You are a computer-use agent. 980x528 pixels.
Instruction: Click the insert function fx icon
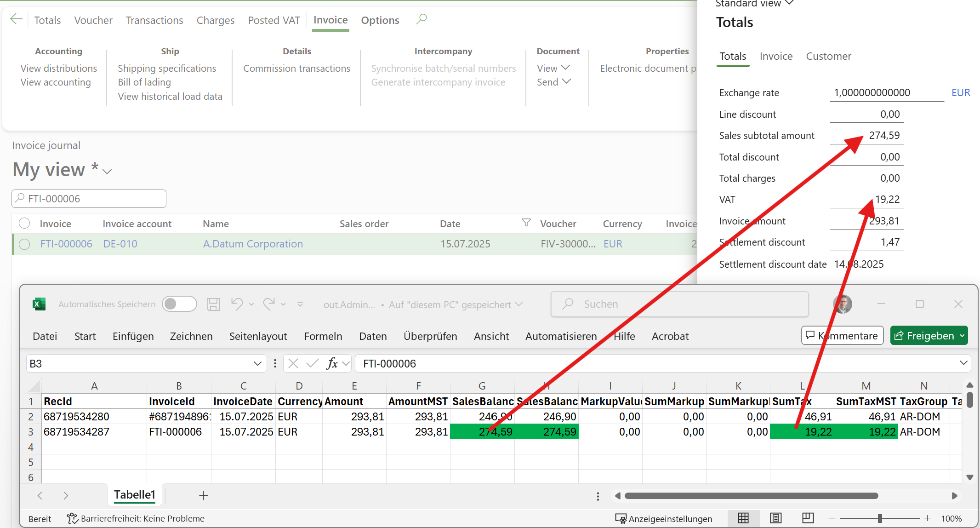coord(332,363)
